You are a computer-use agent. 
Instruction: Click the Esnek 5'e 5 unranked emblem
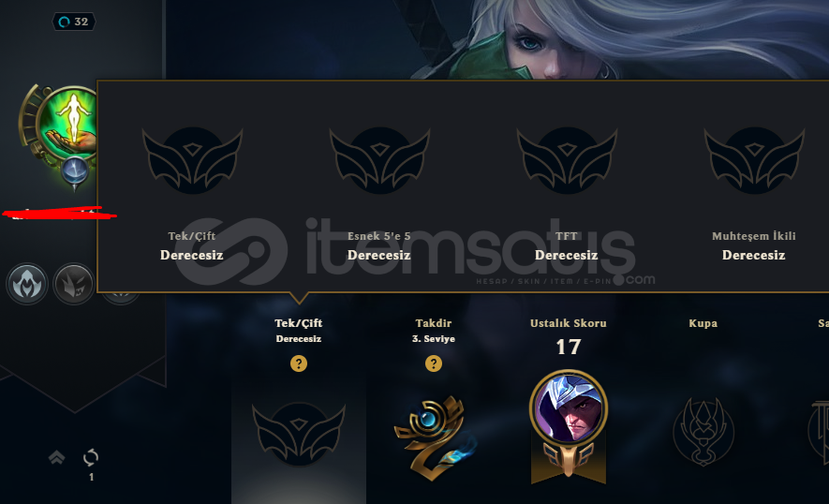point(379,160)
